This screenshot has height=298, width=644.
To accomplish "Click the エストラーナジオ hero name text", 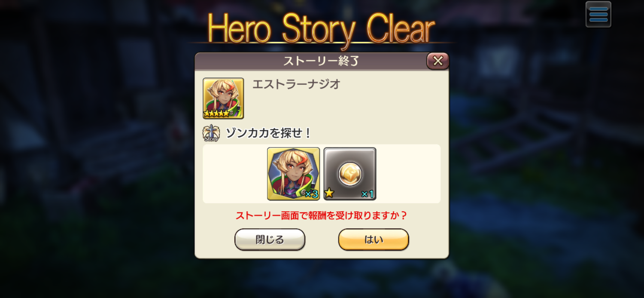I will click(296, 84).
